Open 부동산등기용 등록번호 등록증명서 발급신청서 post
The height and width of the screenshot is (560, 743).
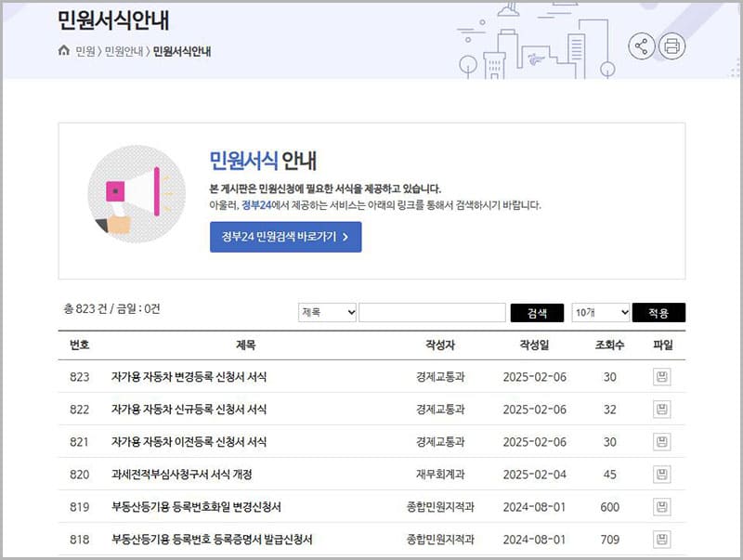pyautogui.click(x=212, y=540)
